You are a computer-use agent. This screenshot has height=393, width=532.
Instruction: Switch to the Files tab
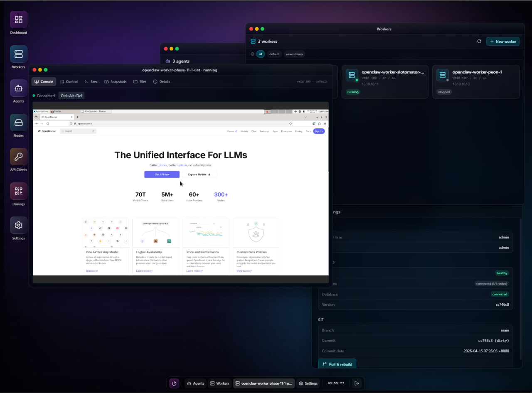140,81
